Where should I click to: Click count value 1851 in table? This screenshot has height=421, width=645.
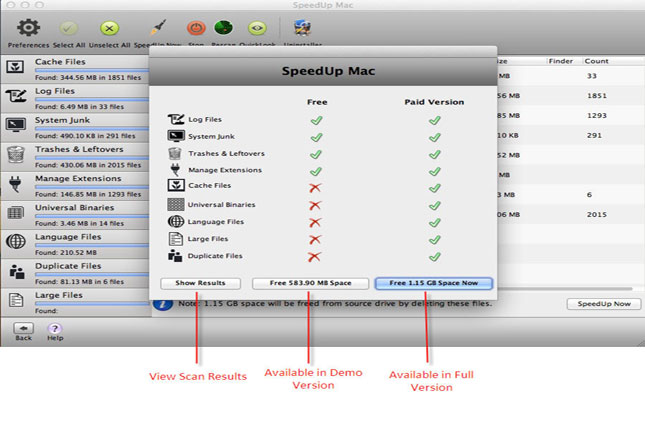point(597,95)
